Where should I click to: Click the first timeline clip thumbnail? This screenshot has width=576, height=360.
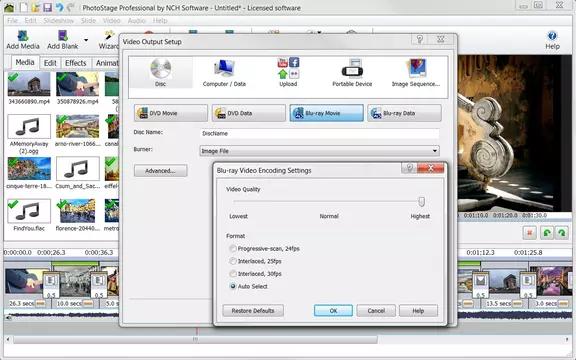pyautogui.click(x=24, y=281)
